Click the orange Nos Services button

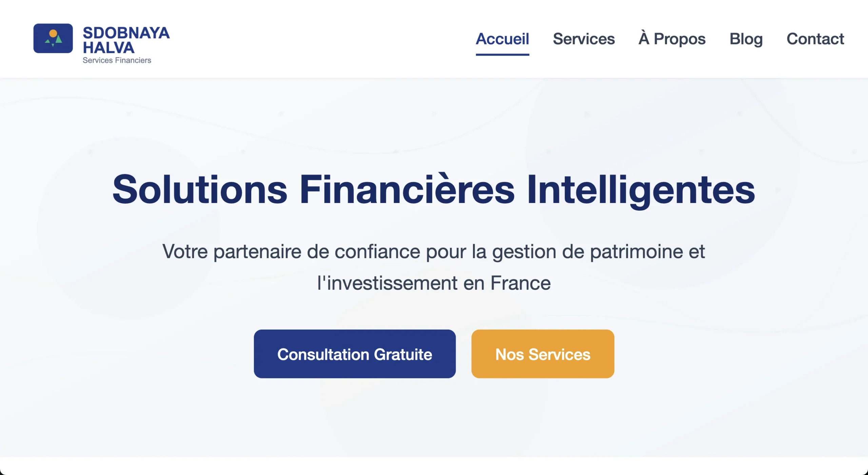542,354
